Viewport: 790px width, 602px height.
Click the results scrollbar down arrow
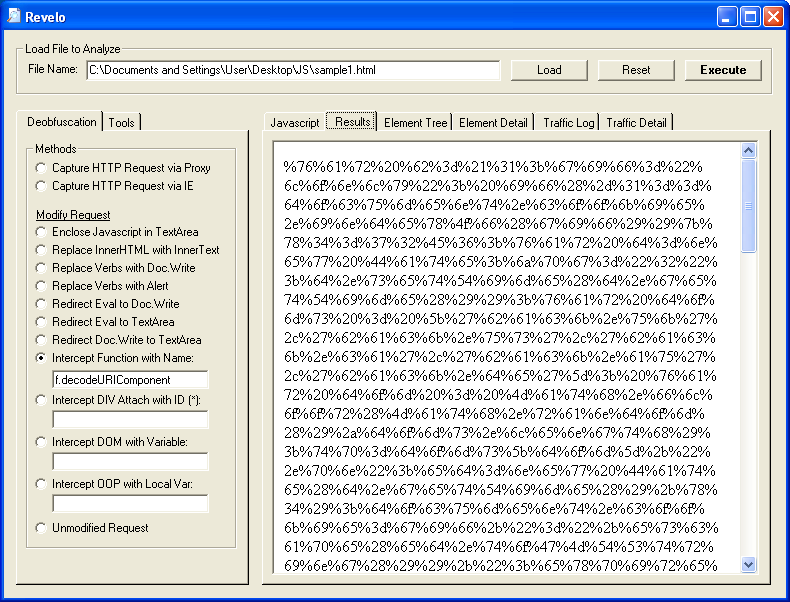tap(749, 565)
